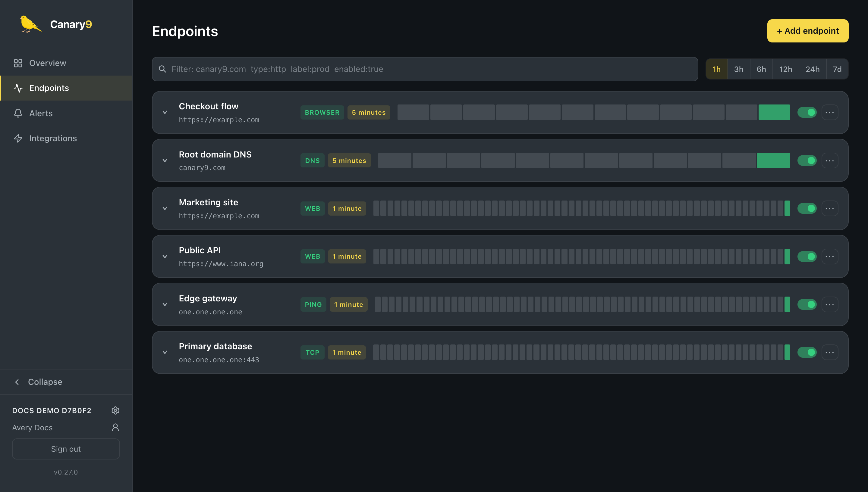
Task: Click the BROWSER type badge
Action: [322, 113]
